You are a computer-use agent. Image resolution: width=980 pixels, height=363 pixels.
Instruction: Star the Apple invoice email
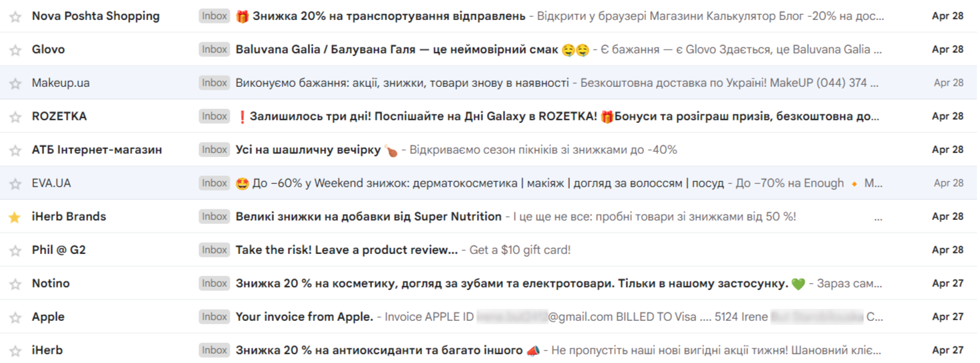pos(15,318)
